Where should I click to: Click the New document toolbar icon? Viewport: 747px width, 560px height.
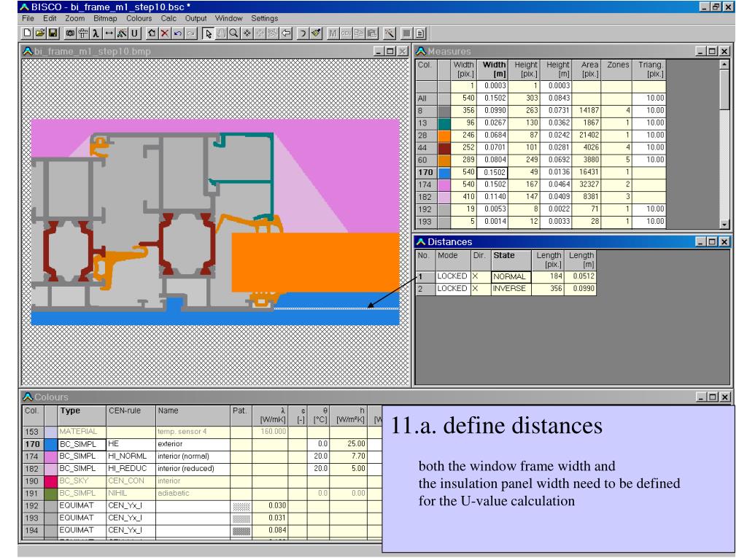point(27,34)
